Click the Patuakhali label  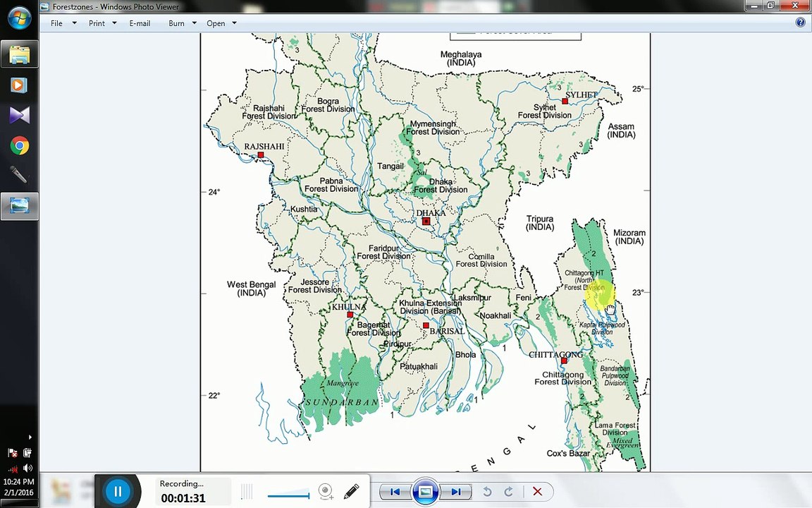[419, 366]
